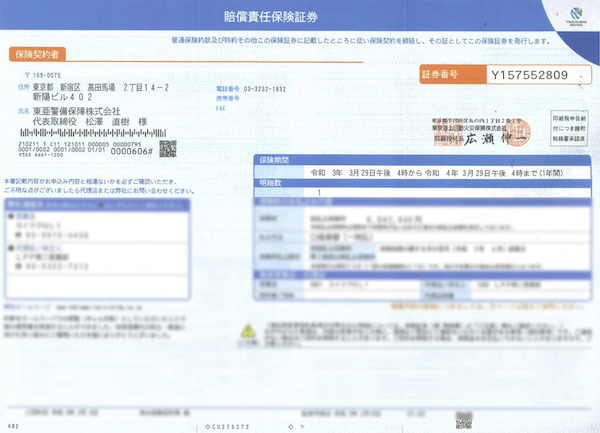Click the sentence starting 普通保険約款及び特約
600x433 pixels.
pyautogui.click(x=361, y=41)
